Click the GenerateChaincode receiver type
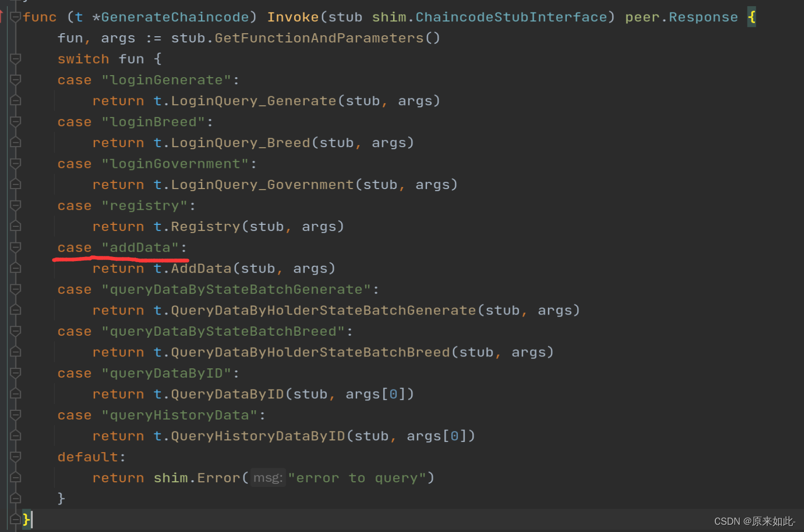The image size is (804, 532). point(175,17)
